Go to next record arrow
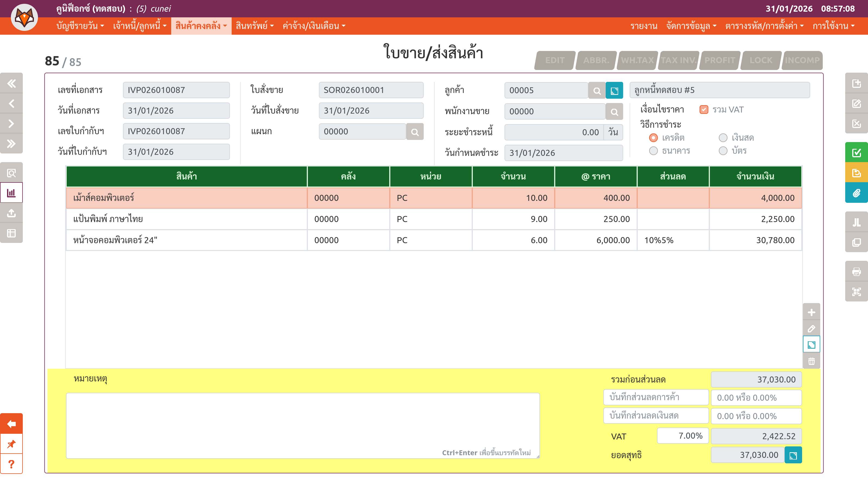This screenshot has width=868, height=488. (x=11, y=124)
